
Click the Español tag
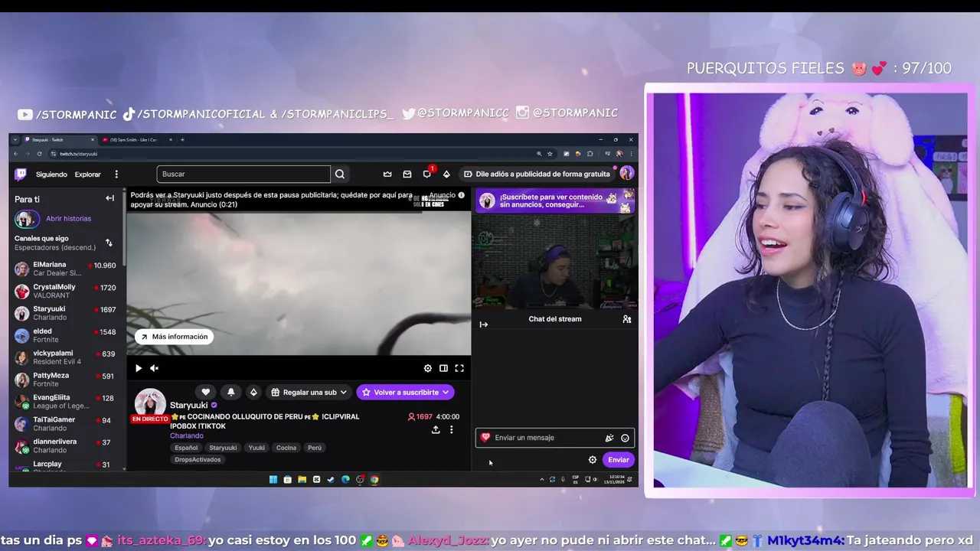click(x=186, y=448)
